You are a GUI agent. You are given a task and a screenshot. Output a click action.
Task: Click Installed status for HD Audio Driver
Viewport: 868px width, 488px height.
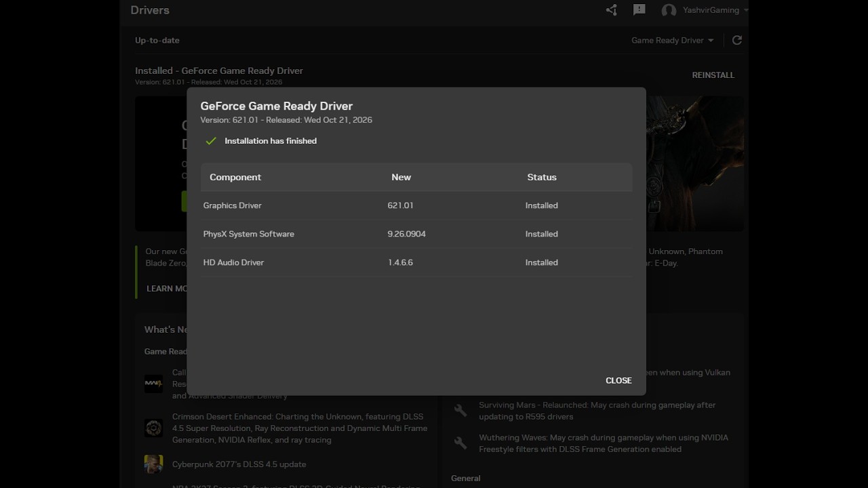542,262
